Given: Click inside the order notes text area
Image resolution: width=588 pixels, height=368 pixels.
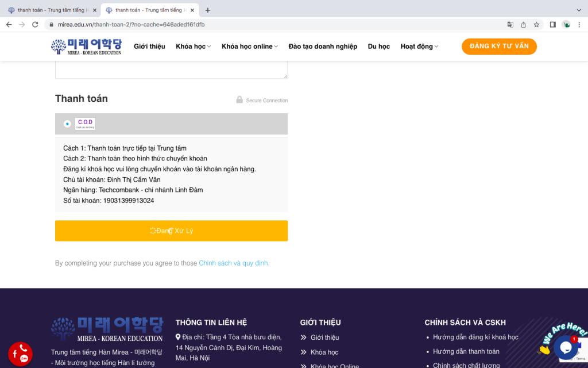Looking at the screenshot, I should (171, 69).
